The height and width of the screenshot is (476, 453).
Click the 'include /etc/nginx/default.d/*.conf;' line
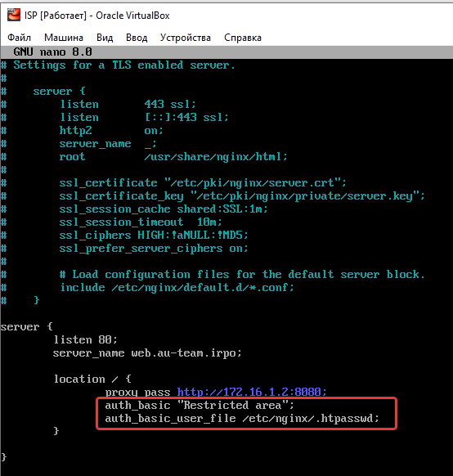click(177, 288)
